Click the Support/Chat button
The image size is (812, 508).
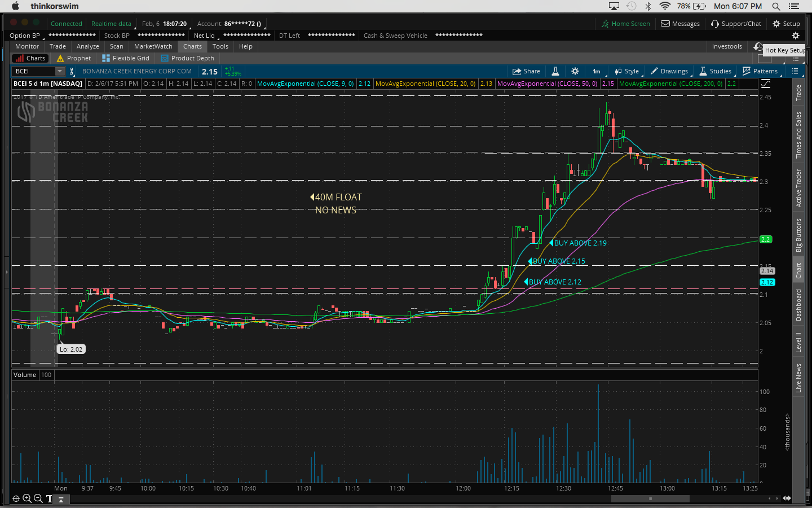coord(736,24)
